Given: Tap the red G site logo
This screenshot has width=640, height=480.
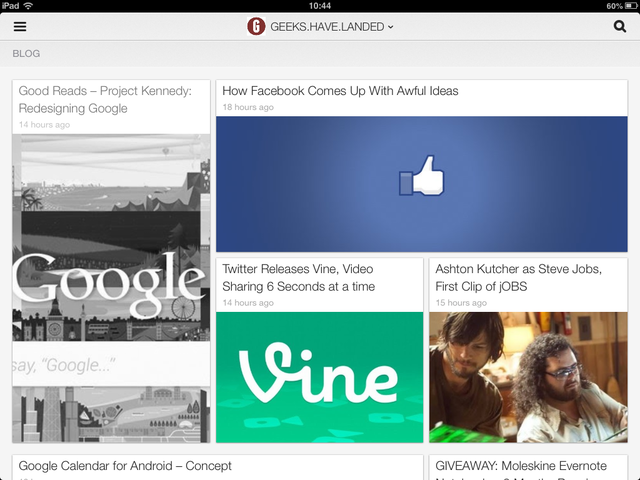Looking at the screenshot, I should [256, 27].
